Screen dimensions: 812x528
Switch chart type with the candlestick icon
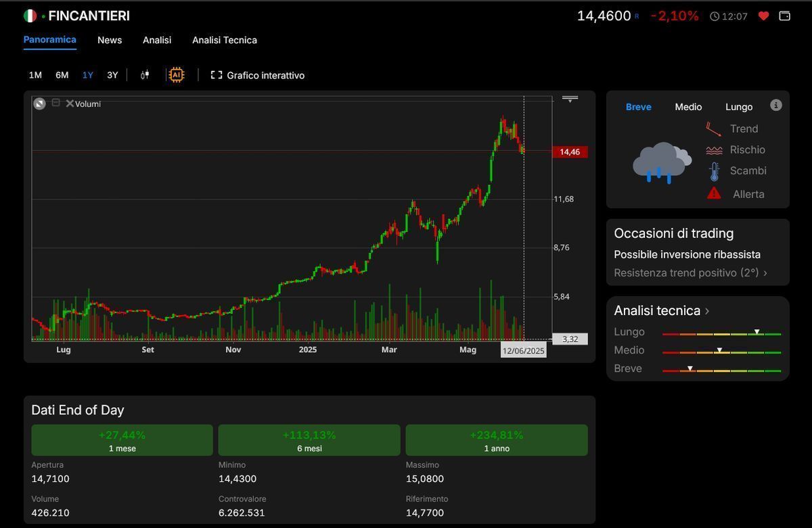point(144,75)
